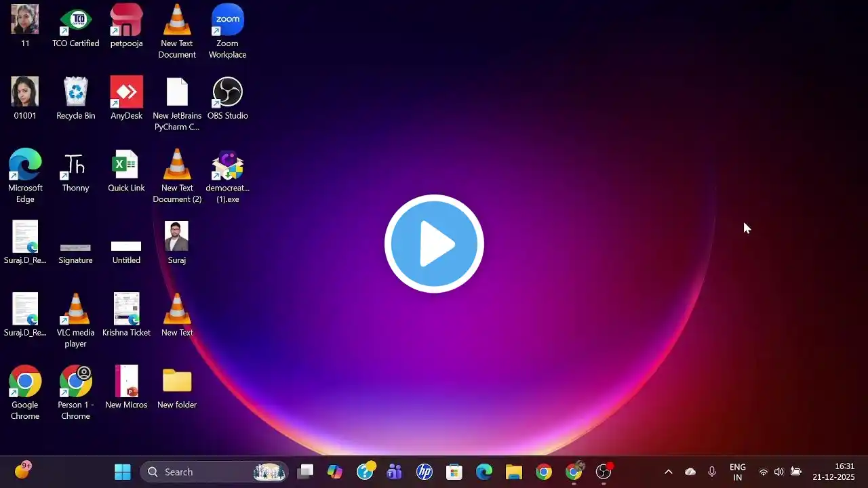Select the Krishna Ticket file
Image resolution: width=868 pixels, height=488 pixels.
tap(126, 315)
